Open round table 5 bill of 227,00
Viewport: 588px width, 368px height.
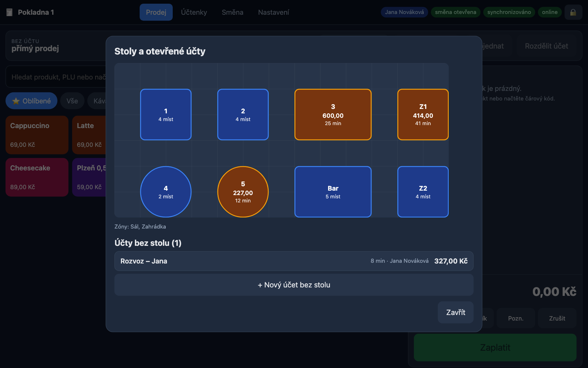pos(243,192)
